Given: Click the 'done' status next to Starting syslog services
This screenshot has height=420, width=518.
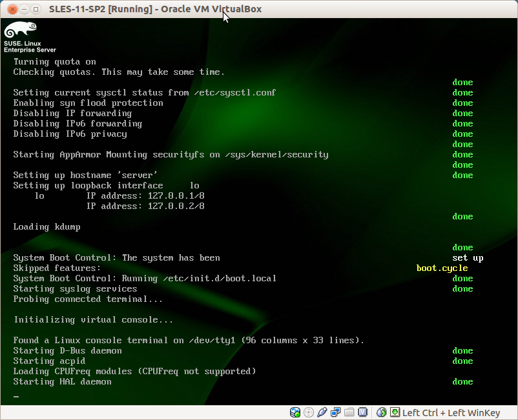Looking at the screenshot, I should click(462, 288).
